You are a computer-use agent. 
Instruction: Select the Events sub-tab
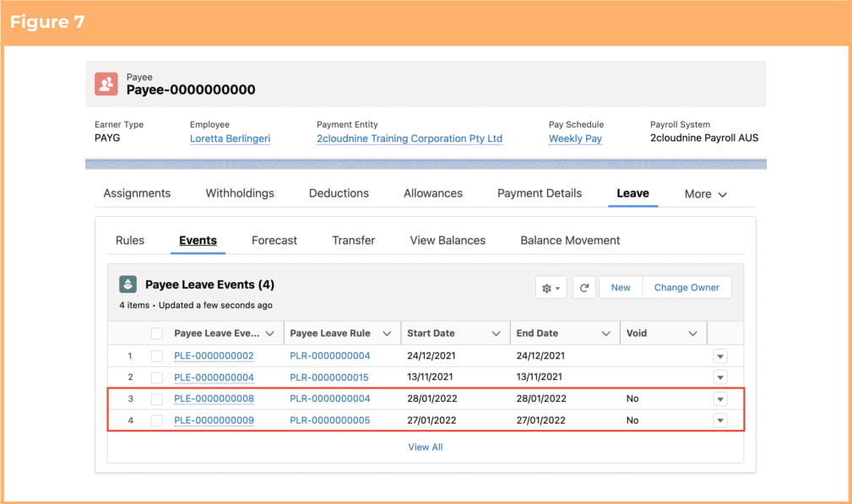coord(198,241)
